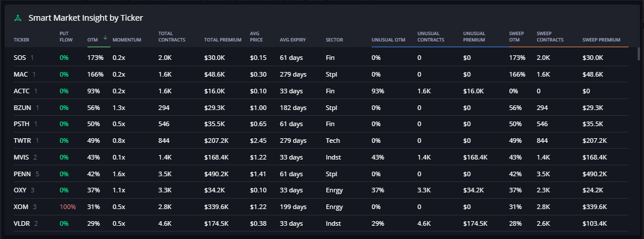Click the green Smart Market Insight logo icon
Viewport: 644px width, 239px height.
tap(18, 18)
